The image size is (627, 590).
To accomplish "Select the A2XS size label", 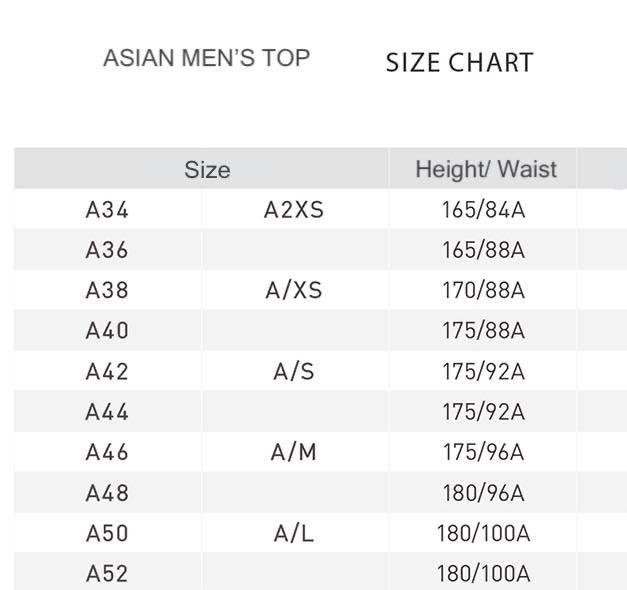I will 294,210.
